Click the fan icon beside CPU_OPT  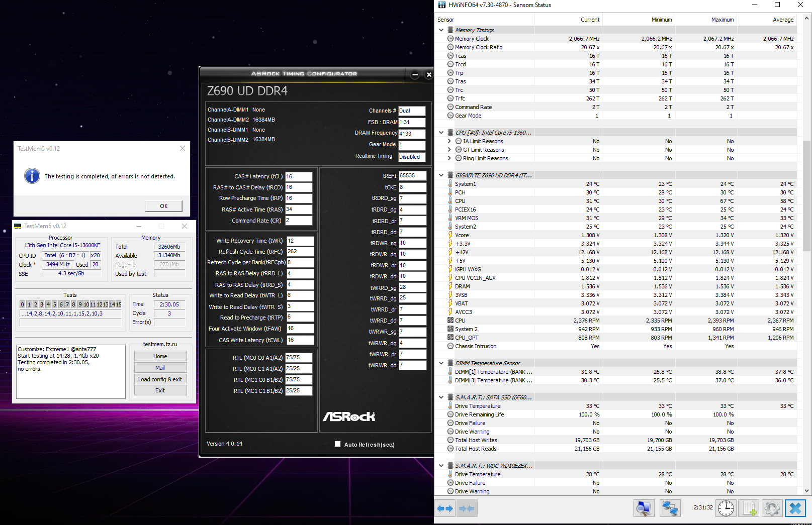450,338
